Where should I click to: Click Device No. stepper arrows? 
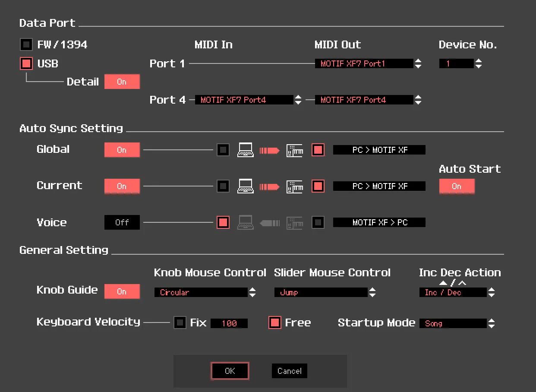click(x=479, y=63)
